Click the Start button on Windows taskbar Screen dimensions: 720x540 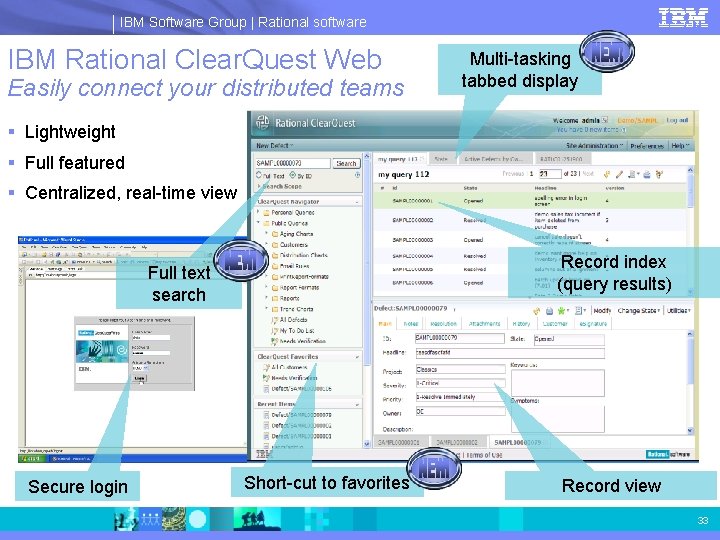coord(31,458)
